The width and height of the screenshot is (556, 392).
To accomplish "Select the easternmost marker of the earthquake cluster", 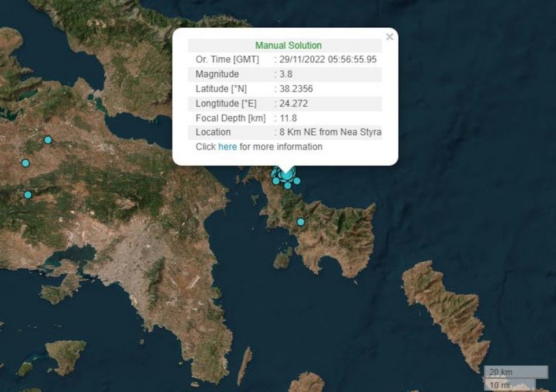I will tap(297, 181).
